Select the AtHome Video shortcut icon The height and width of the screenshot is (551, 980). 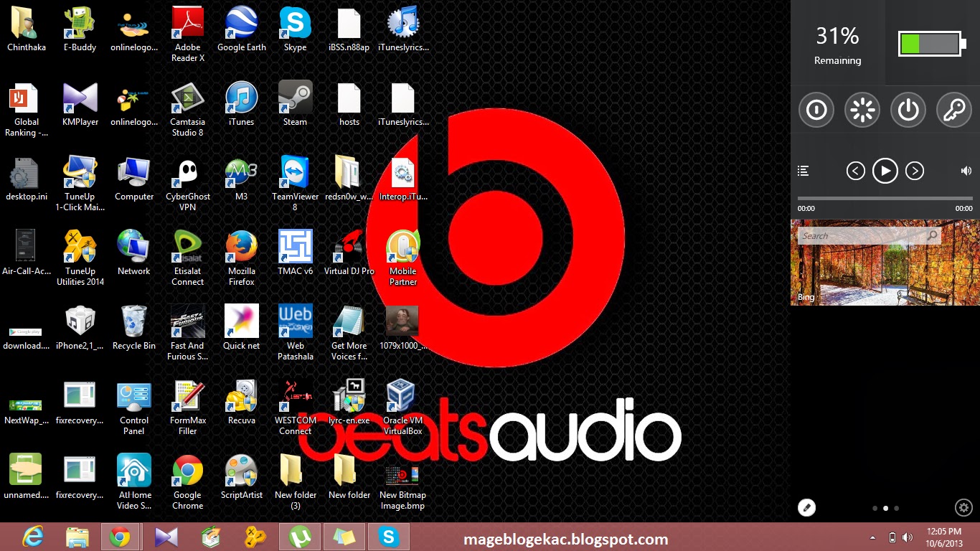(134, 481)
